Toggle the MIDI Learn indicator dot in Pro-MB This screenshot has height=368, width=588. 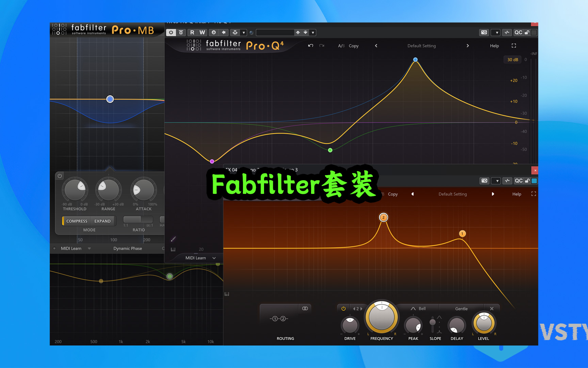click(54, 248)
